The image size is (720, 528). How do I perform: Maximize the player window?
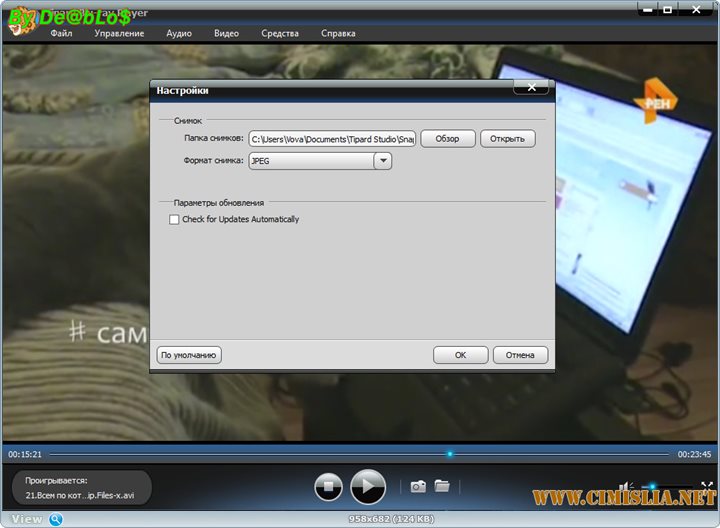click(x=668, y=10)
